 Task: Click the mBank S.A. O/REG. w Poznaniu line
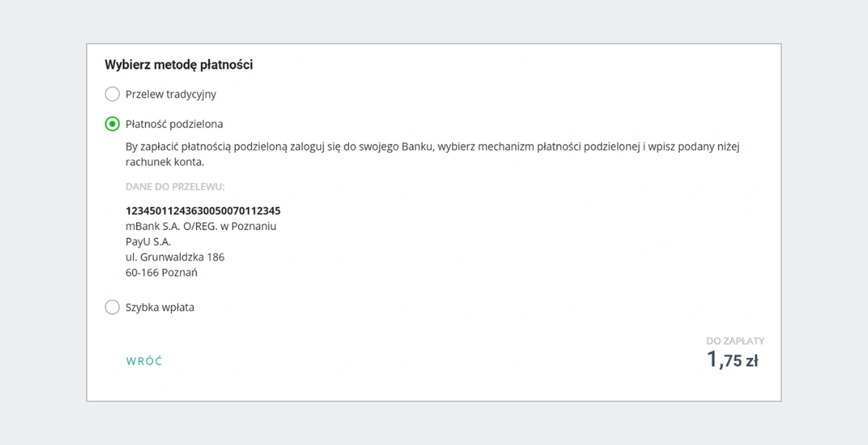click(x=201, y=226)
